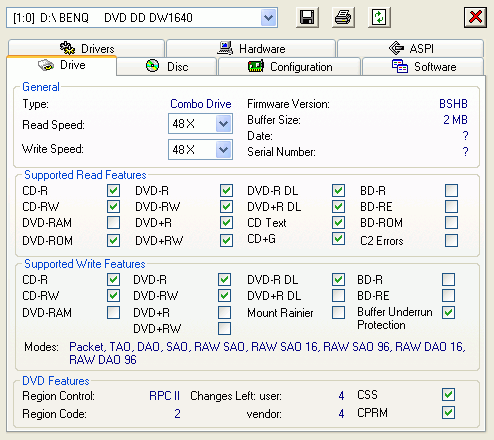Toggle the DVD-RAM read feature checkbox
This screenshot has width=494, height=440.
(113, 222)
